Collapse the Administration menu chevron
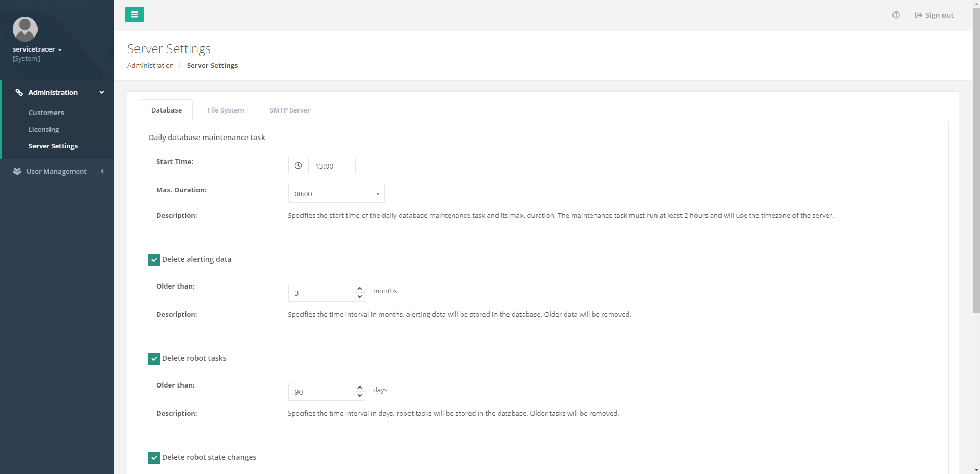The image size is (980, 474). click(102, 92)
